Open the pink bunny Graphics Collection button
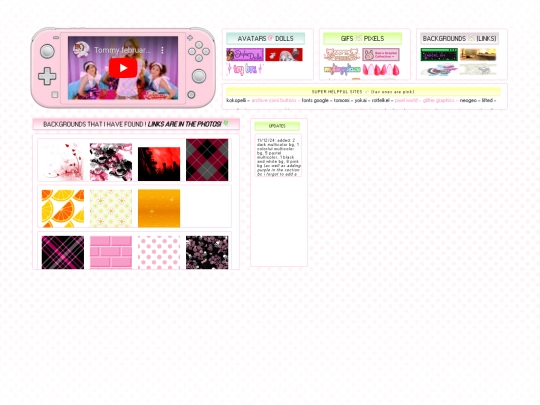Viewport: 540px width, 405px height. click(381, 55)
